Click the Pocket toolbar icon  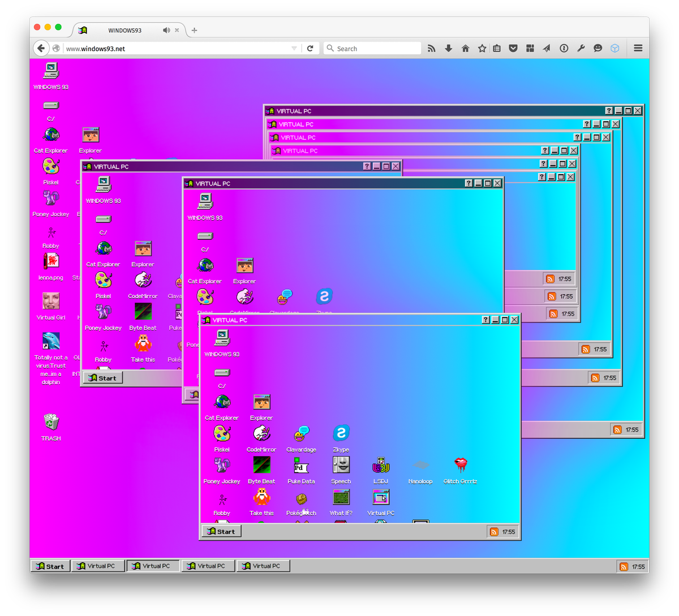click(x=513, y=49)
